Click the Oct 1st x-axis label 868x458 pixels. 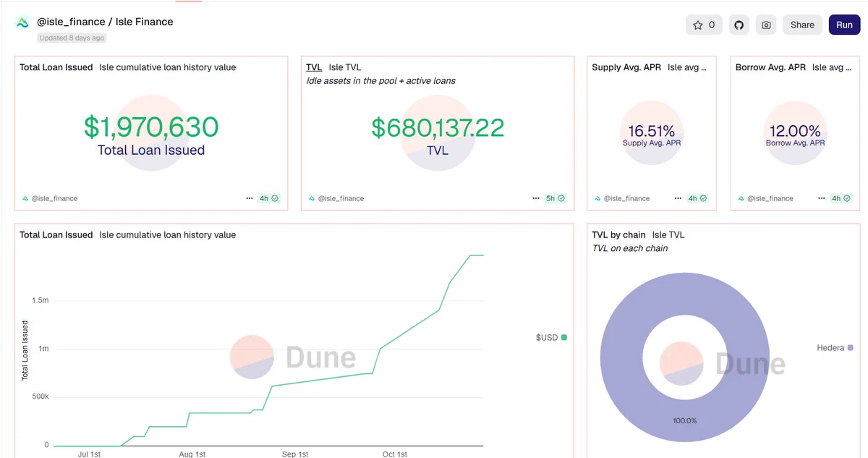tap(395, 454)
